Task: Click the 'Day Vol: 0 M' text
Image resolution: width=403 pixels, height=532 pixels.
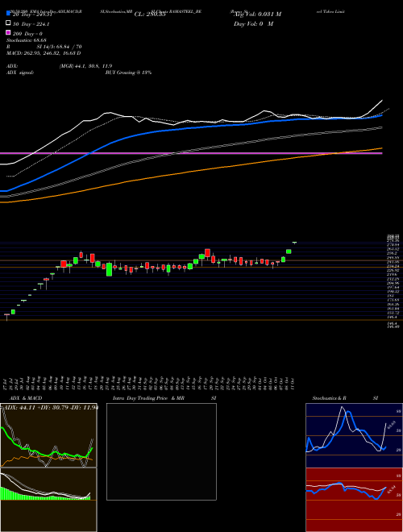Action: (253, 24)
